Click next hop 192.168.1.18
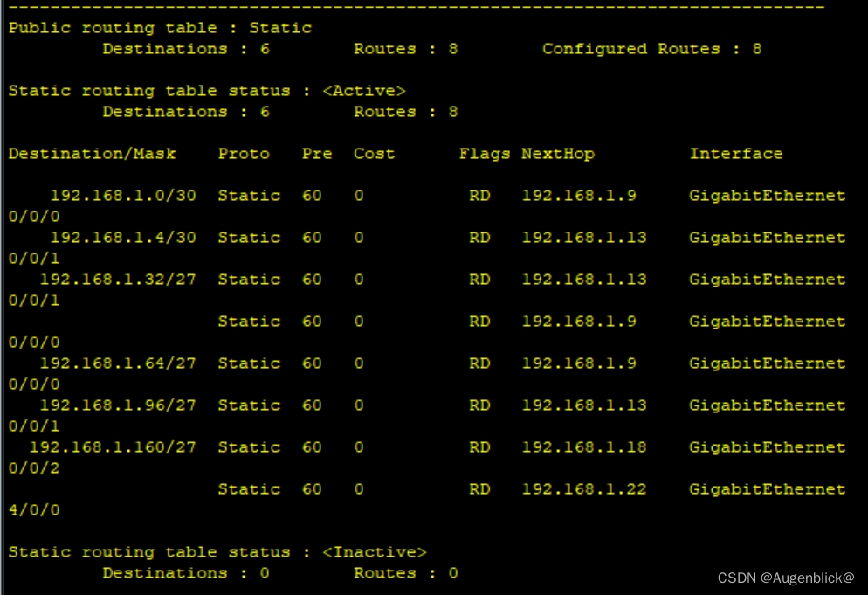This screenshot has height=595, width=868. [x=584, y=447]
